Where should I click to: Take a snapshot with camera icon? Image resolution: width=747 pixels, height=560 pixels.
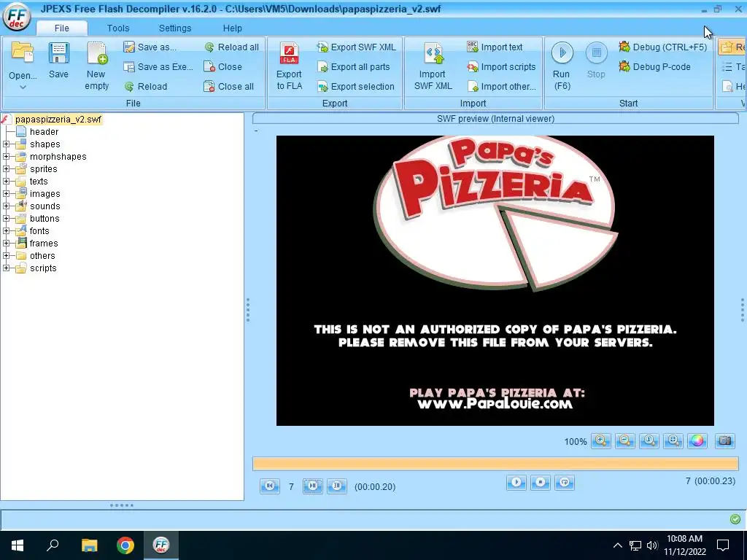click(725, 441)
